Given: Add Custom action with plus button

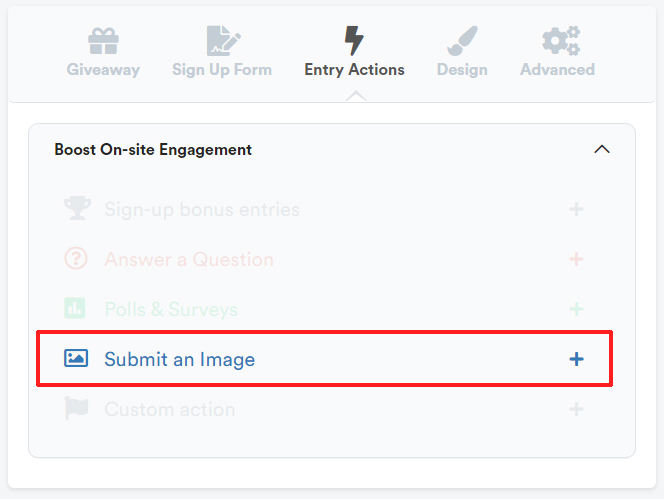Looking at the screenshot, I should pos(576,409).
